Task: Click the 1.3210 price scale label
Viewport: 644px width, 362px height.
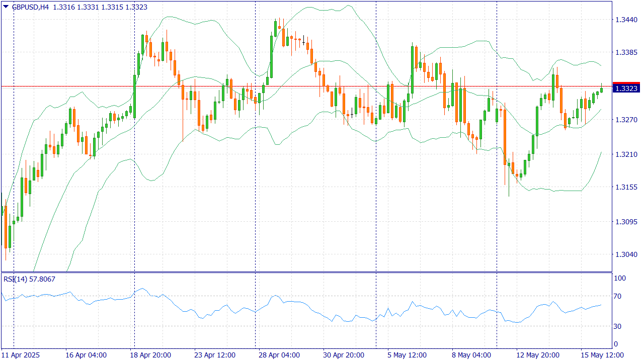Action: tap(627, 154)
